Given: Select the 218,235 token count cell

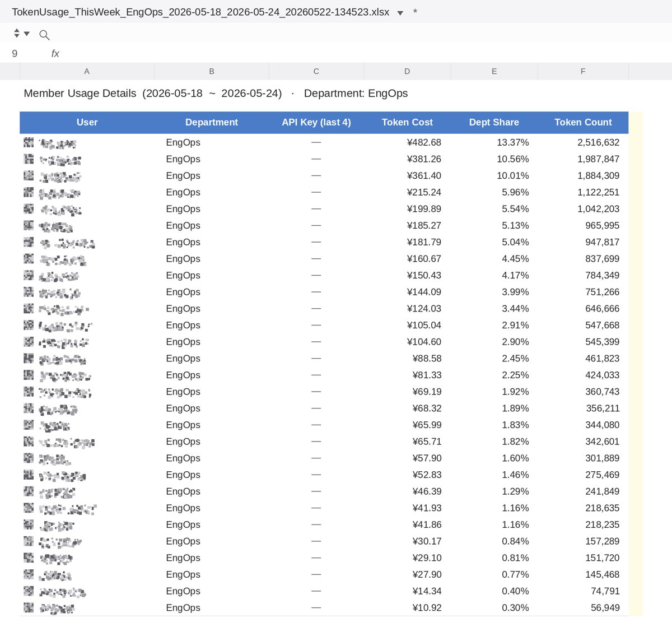Looking at the screenshot, I should pos(583,524).
